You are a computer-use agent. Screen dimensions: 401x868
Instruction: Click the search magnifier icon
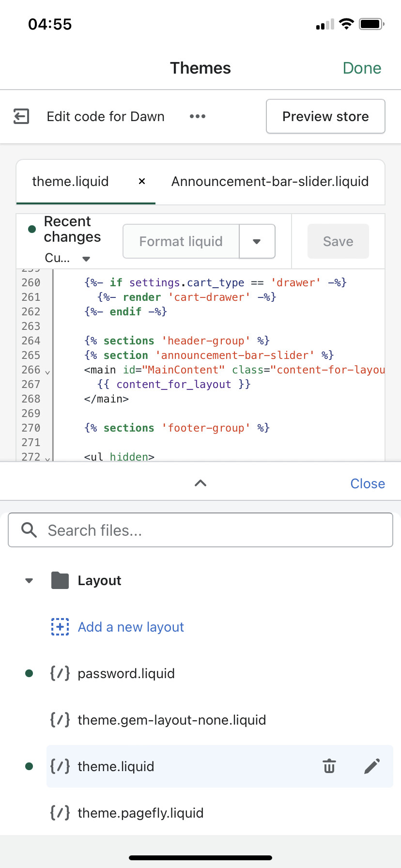tap(29, 530)
